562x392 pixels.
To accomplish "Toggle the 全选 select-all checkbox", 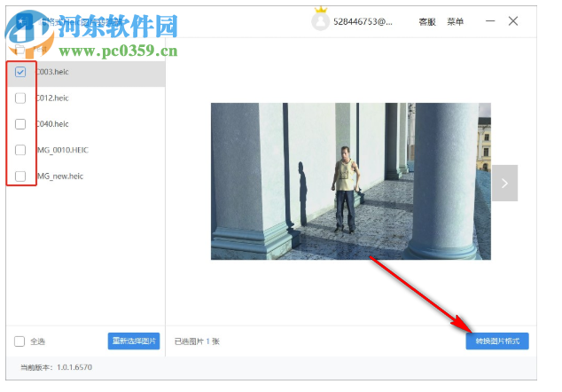I will (20, 341).
